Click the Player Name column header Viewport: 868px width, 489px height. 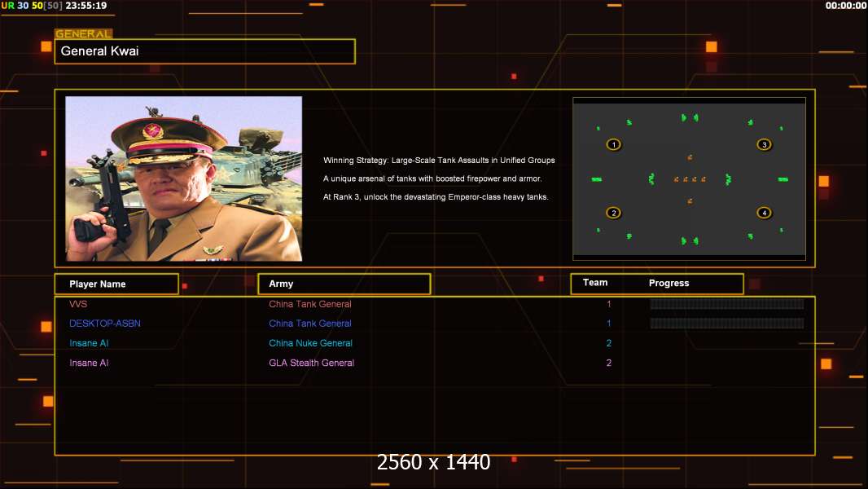(116, 284)
